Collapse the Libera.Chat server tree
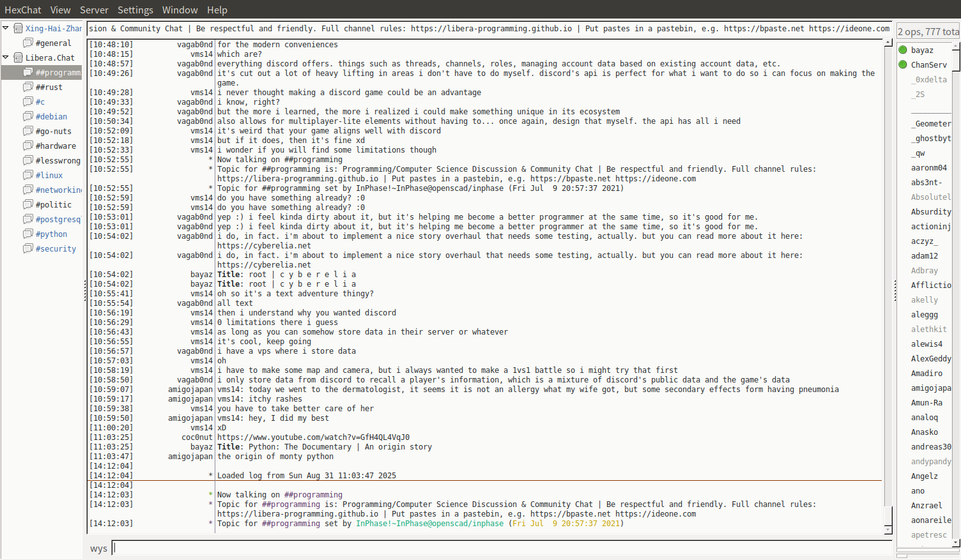The width and height of the screenshot is (961, 560). click(x=6, y=57)
